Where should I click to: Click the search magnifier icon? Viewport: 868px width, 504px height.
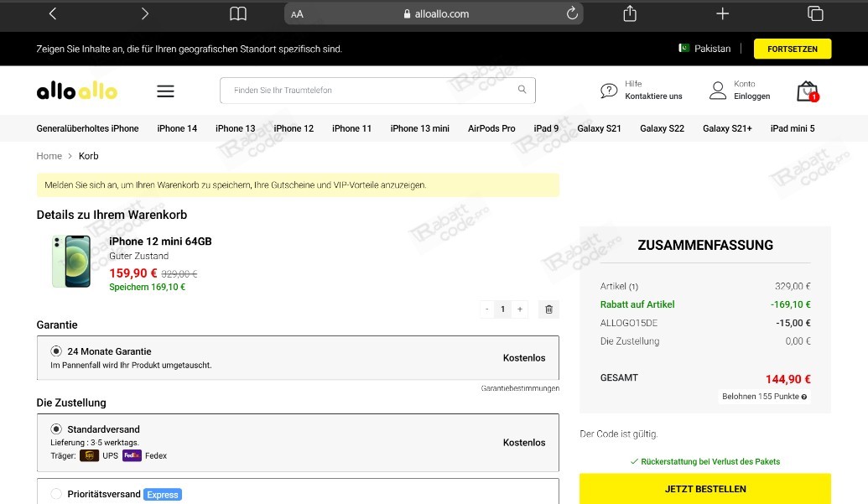pos(522,90)
